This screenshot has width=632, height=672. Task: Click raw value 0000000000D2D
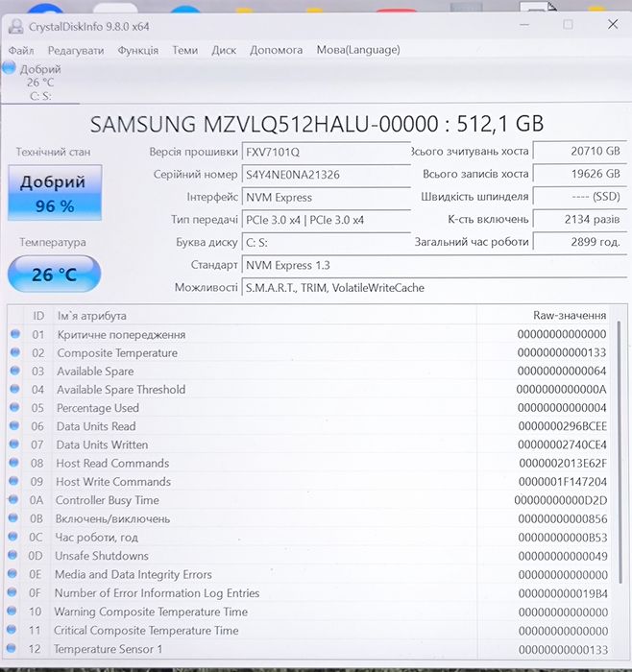pyautogui.click(x=561, y=500)
